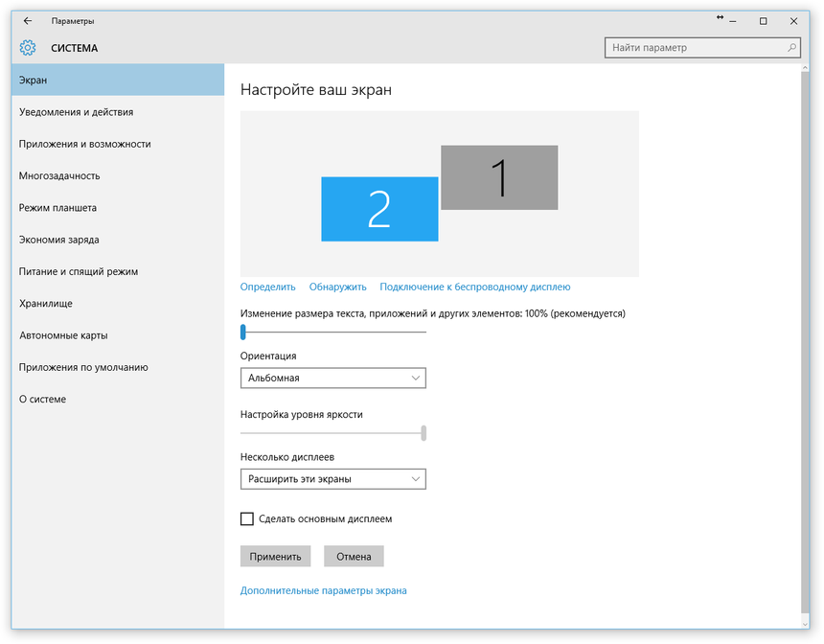Switch to 'Питание и спящий режим'
824x644 pixels.
tap(79, 271)
